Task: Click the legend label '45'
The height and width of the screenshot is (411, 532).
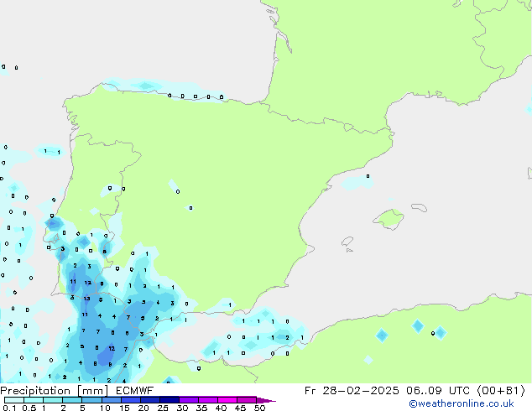Action: coord(240,408)
